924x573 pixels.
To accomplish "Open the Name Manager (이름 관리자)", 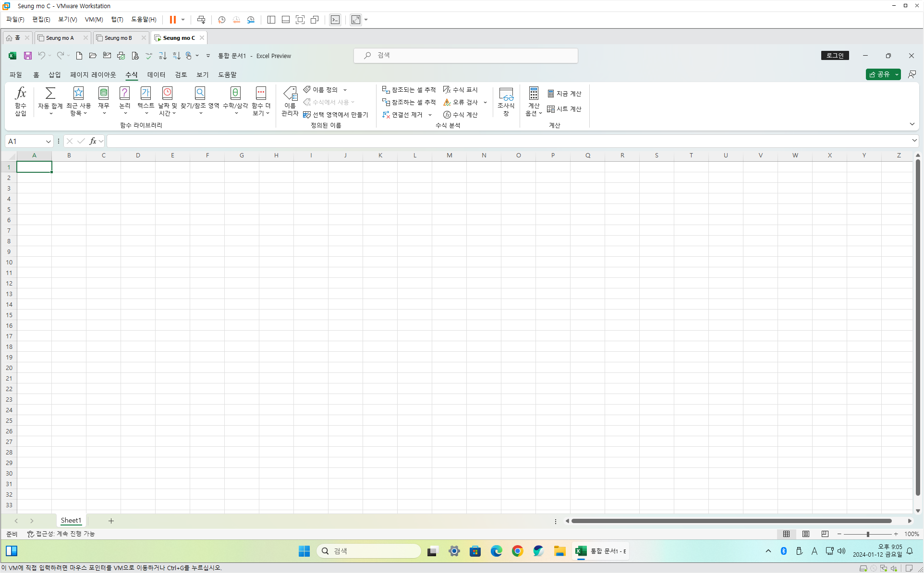I will (290, 101).
